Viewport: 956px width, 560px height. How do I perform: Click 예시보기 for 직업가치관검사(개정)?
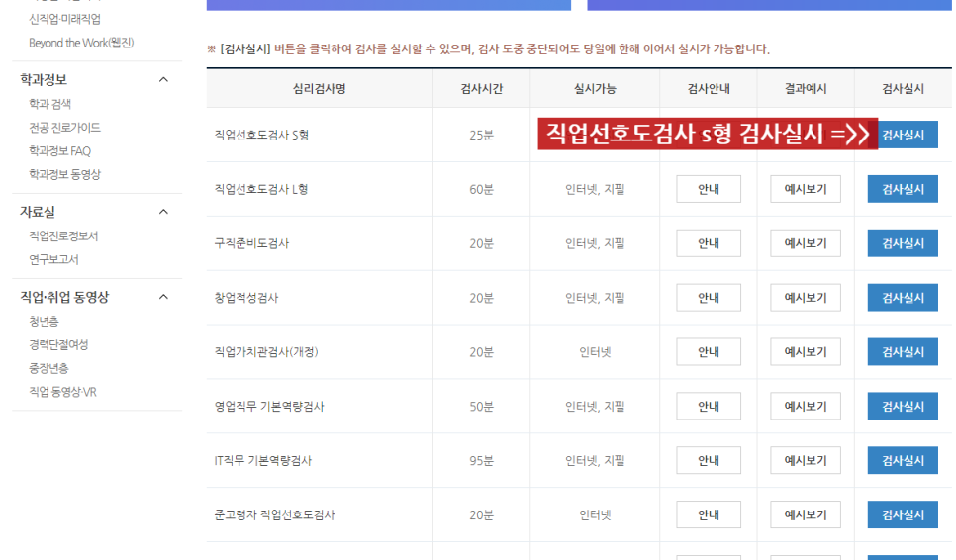coord(806,351)
